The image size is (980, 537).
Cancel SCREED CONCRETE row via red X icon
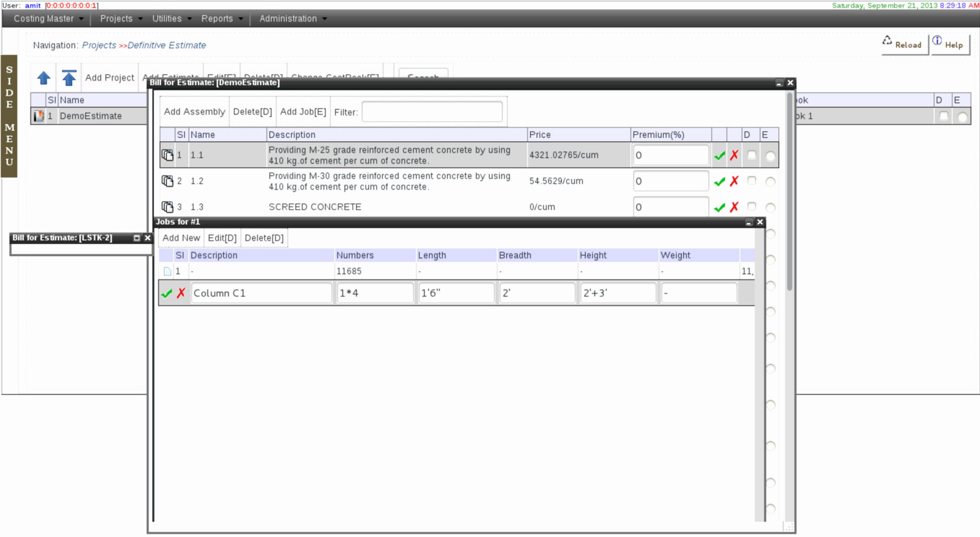(734, 207)
